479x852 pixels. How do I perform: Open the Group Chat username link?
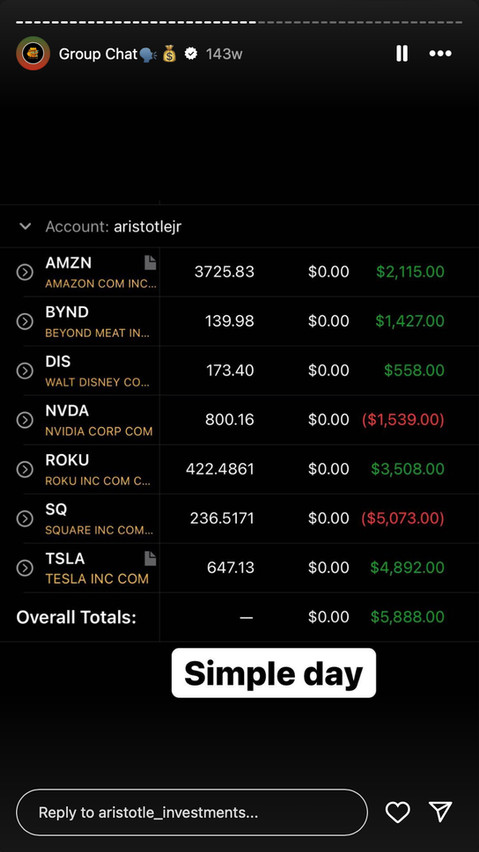[98, 54]
